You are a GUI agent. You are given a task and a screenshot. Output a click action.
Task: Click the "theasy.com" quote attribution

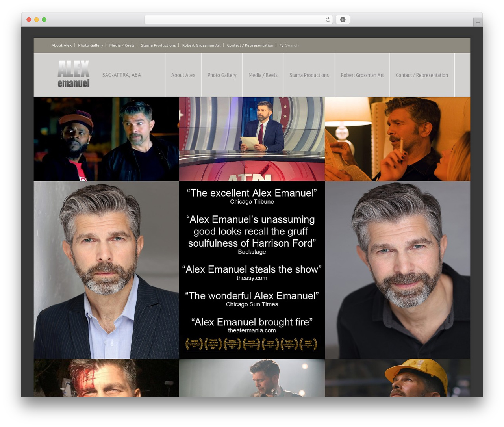(252, 278)
